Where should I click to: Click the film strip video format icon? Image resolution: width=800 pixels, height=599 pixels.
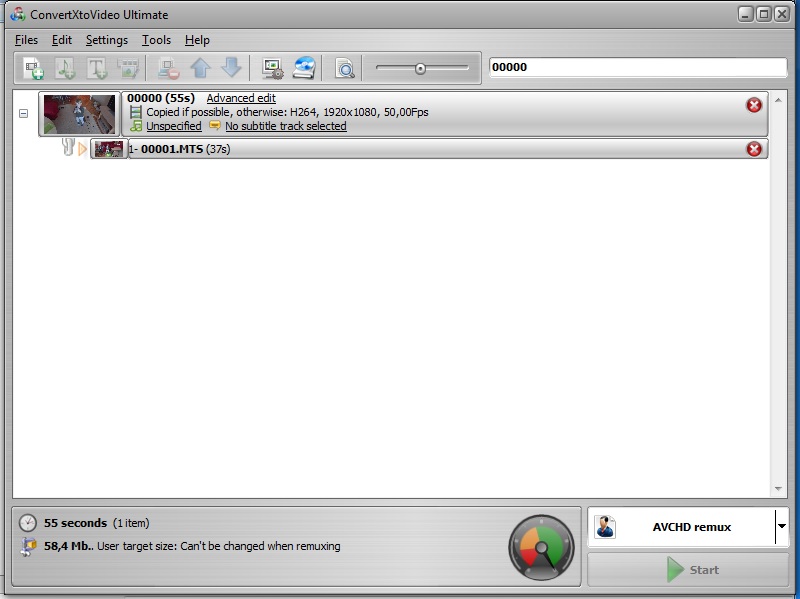pos(135,112)
